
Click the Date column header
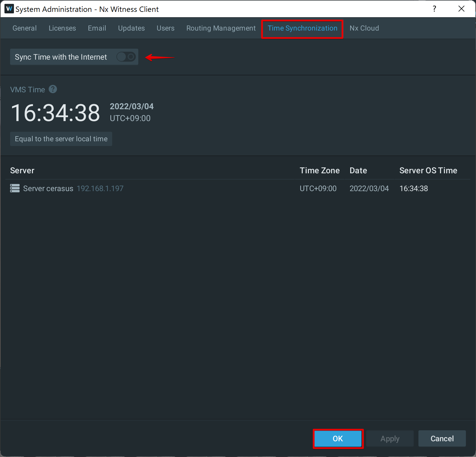[358, 170]
